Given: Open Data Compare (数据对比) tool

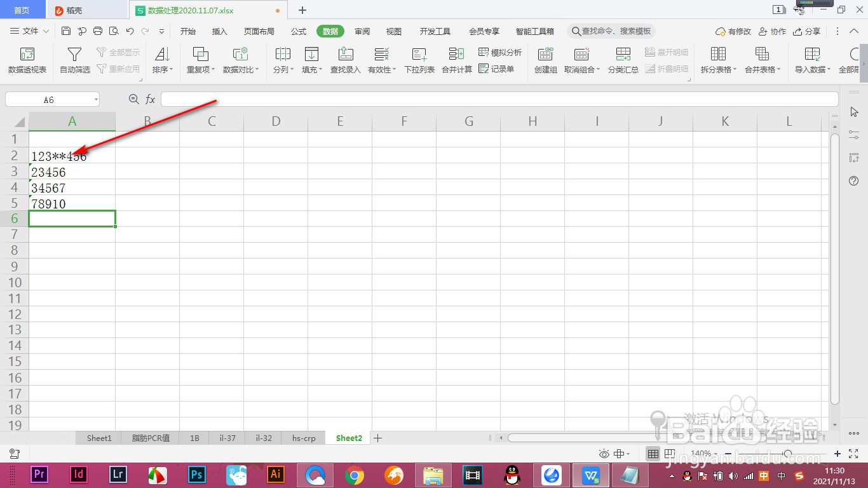Looking at the screenshot, I should (x=240, y=60).
